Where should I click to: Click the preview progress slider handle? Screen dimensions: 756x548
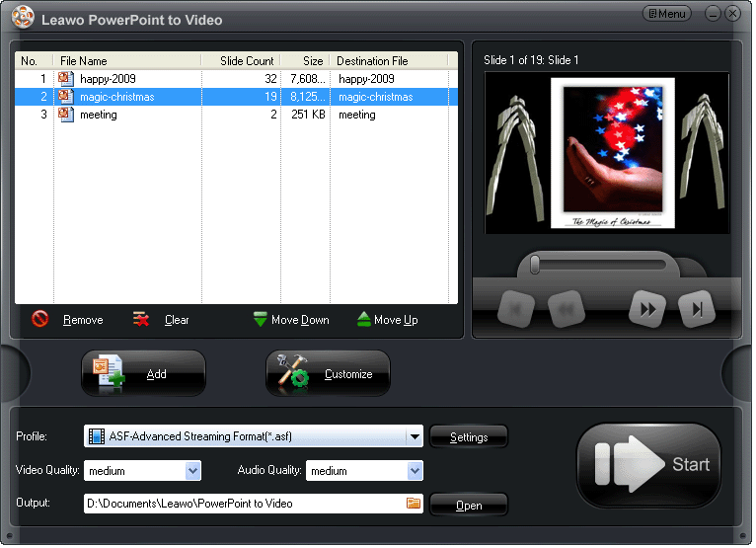[x=535, y=265]
